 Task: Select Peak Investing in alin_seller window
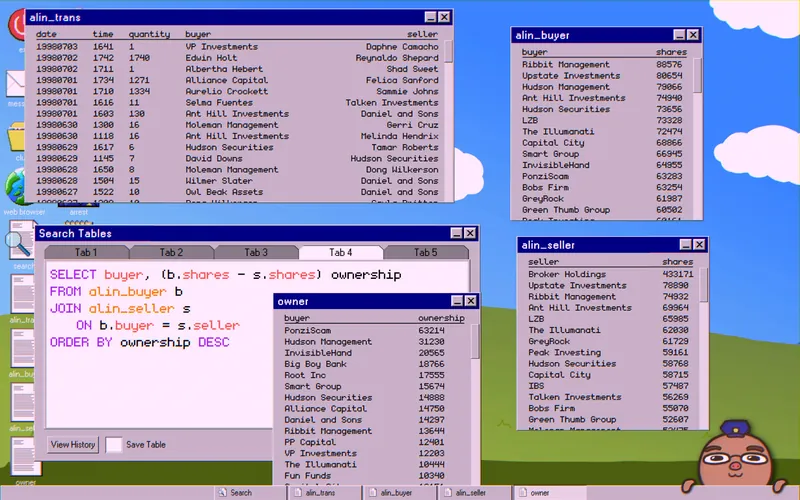610,352
